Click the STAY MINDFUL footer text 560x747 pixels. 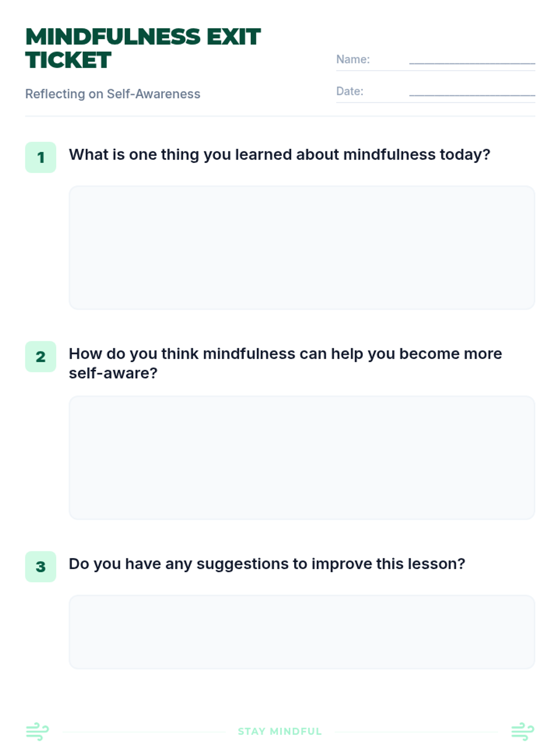click(280, 732)
